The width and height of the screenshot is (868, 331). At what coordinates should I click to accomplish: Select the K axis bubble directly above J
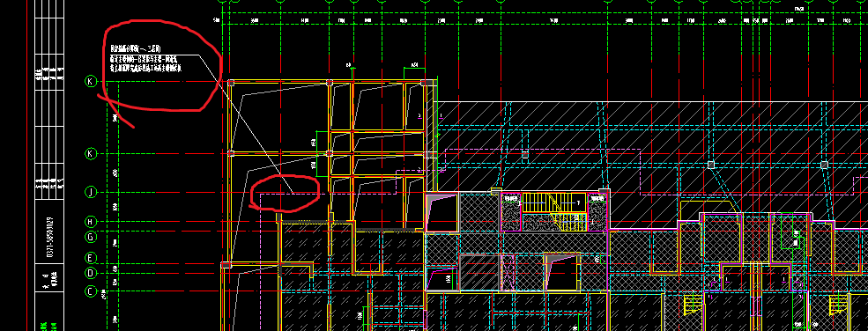[x=91, y=153]
